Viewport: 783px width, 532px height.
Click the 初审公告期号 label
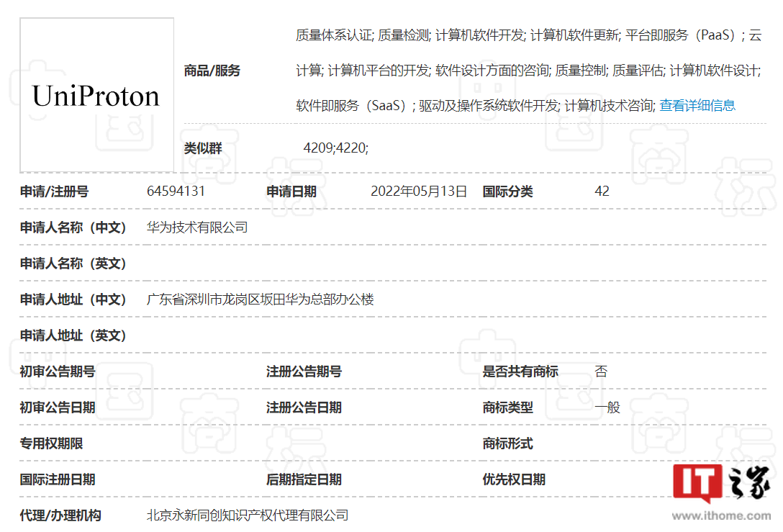pyautogui.click(x=58, y=371)
